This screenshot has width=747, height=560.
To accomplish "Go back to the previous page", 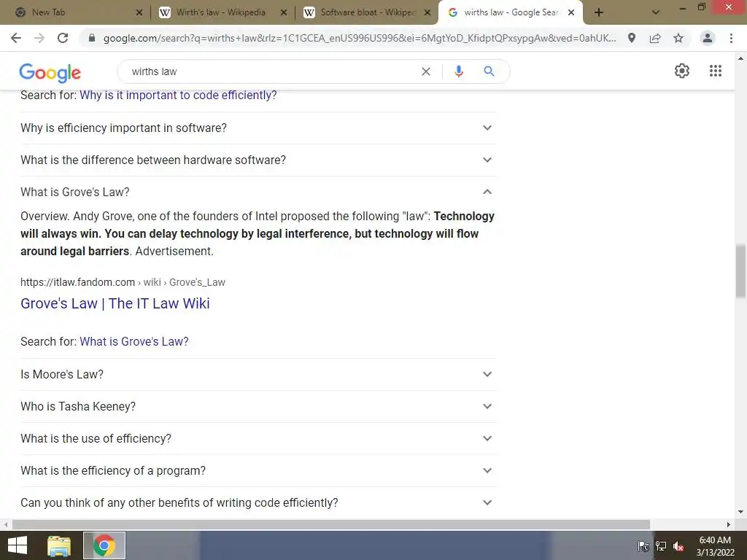I will point(16,38).
